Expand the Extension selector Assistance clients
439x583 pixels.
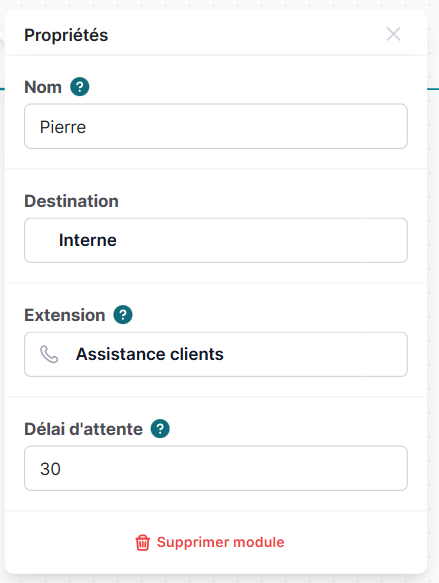pos(216,354)
